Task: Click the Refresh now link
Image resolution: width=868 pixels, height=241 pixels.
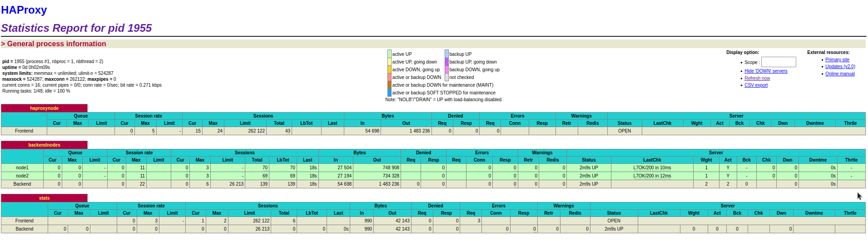Action: click(x=757, y=78)
